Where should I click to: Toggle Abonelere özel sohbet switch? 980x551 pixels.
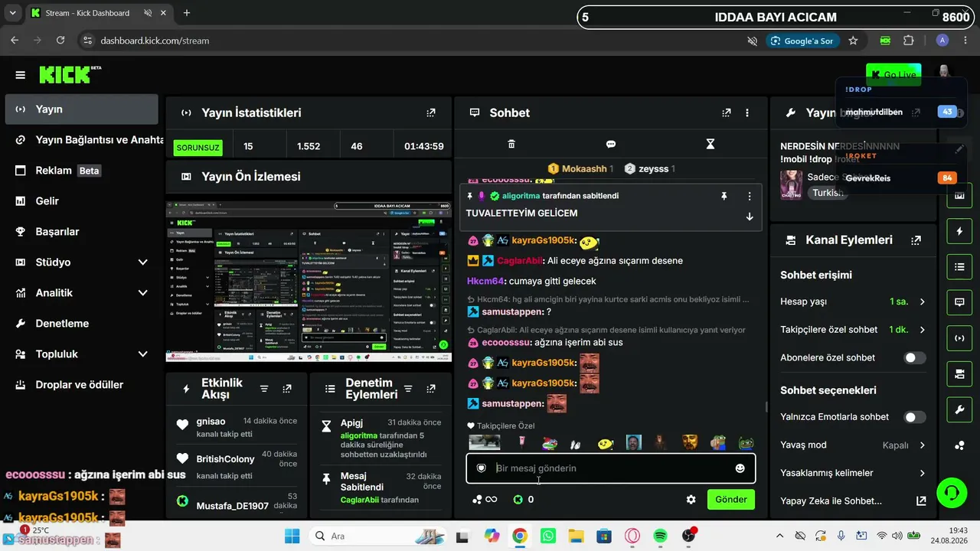click(x=915, y=357)
